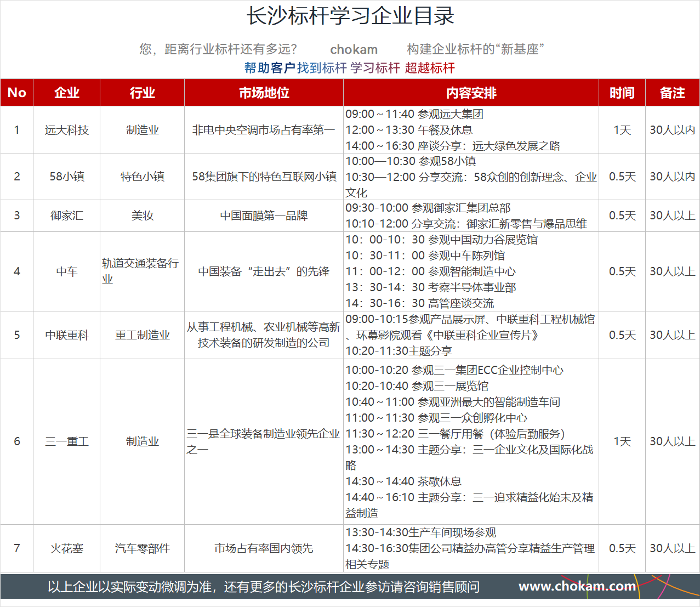Select the line 参观三一众创孵化中心
Viewport: 700px width, 607px height.
coord(436,418)
